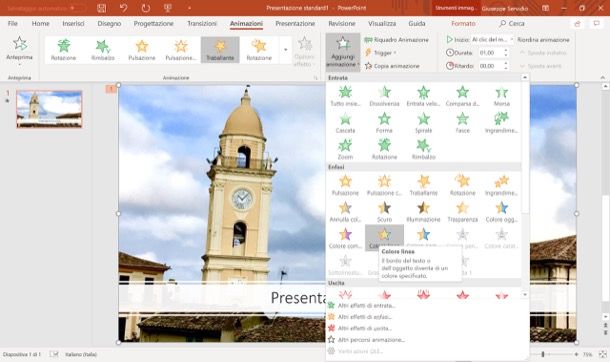Switch to the Home tab

point(40,24)
